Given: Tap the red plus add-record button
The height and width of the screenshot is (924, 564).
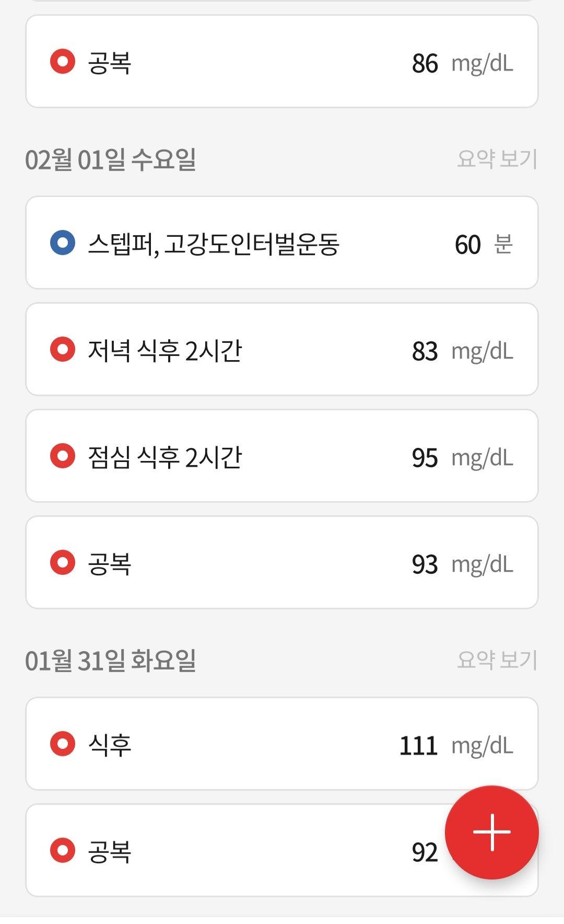Looking at the screenshot, I should pyautogui.click(x=491, y=832).
